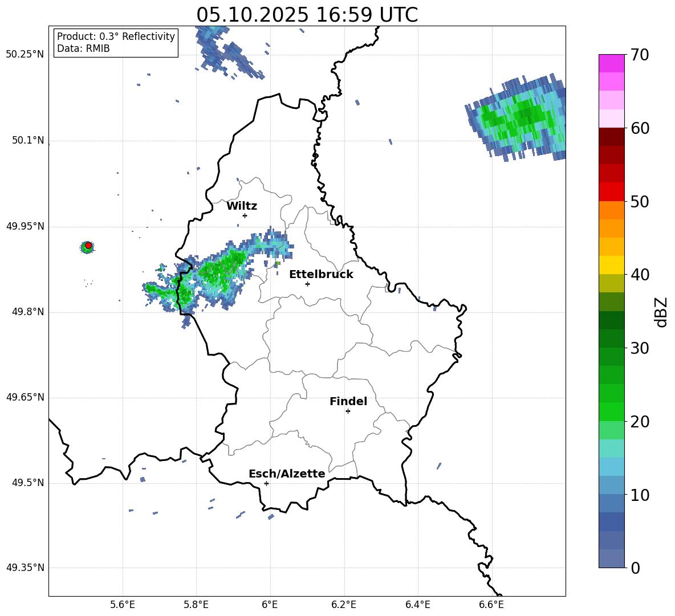Image resolution: width=675 pixels, height=616 pixels.
Task: Click the 6.6°E longitude label
Action: (491, 605)
